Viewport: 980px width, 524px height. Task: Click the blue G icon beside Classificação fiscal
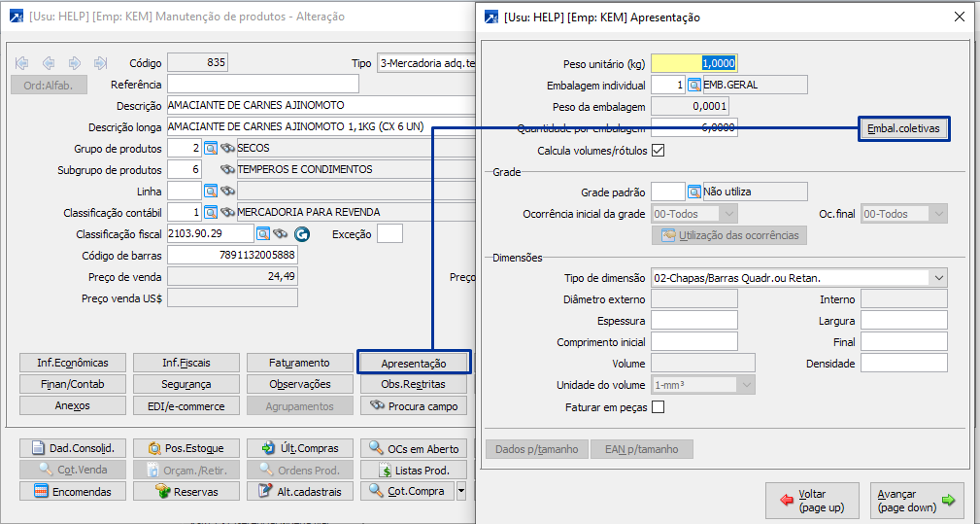pos(301,234)
